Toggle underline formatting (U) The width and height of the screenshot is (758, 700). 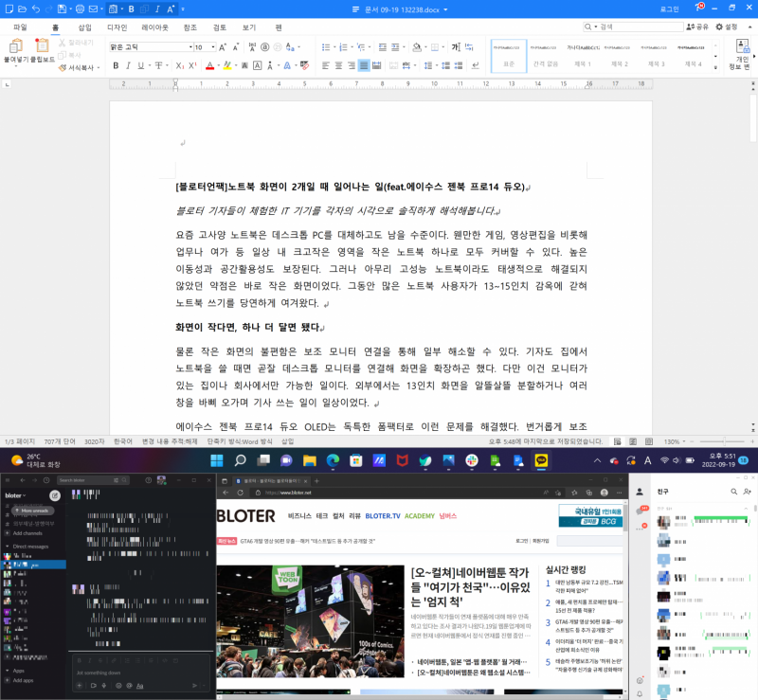point(140,65)
